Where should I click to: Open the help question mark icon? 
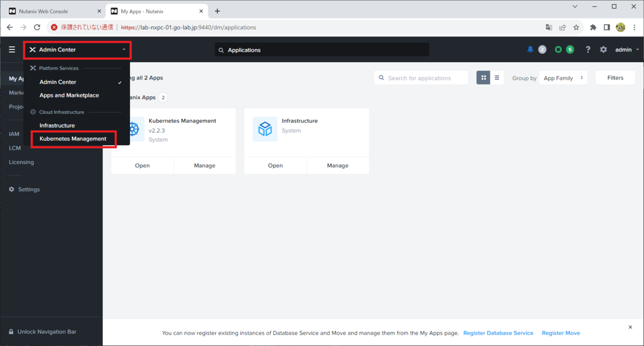(x=588, y=49)
